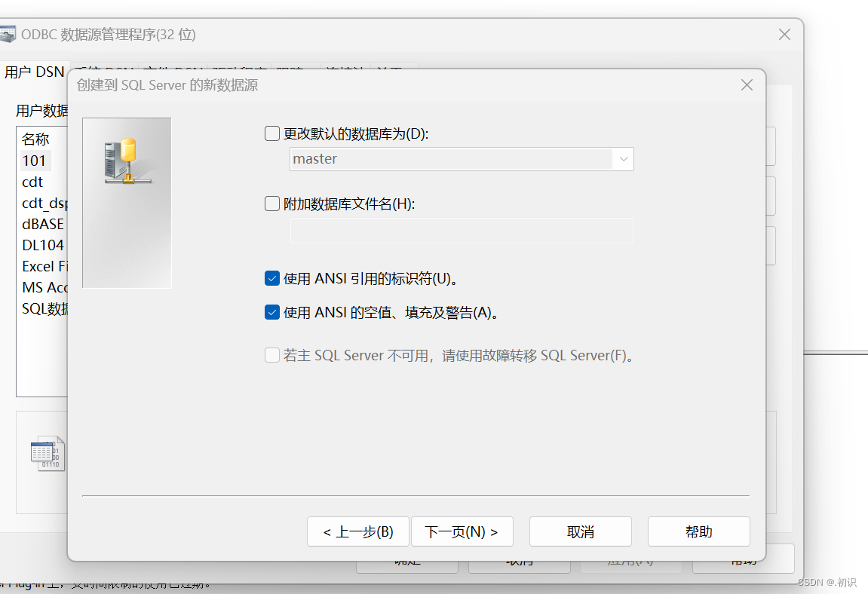This screenshot has width=868, height=594.
Task: Click the dropdown arrow next to master
Action: click(623, 158)
